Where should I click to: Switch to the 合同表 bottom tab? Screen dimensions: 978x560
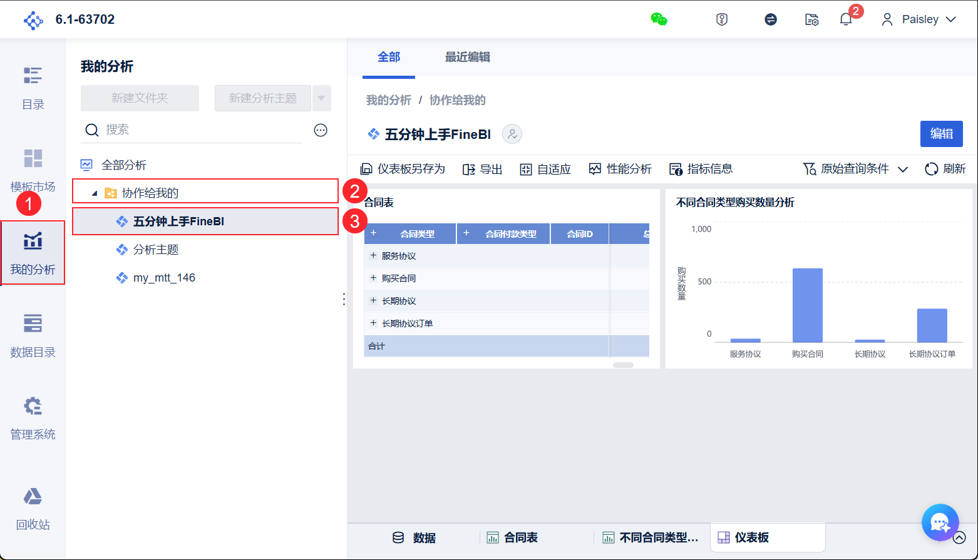[512, 537]
